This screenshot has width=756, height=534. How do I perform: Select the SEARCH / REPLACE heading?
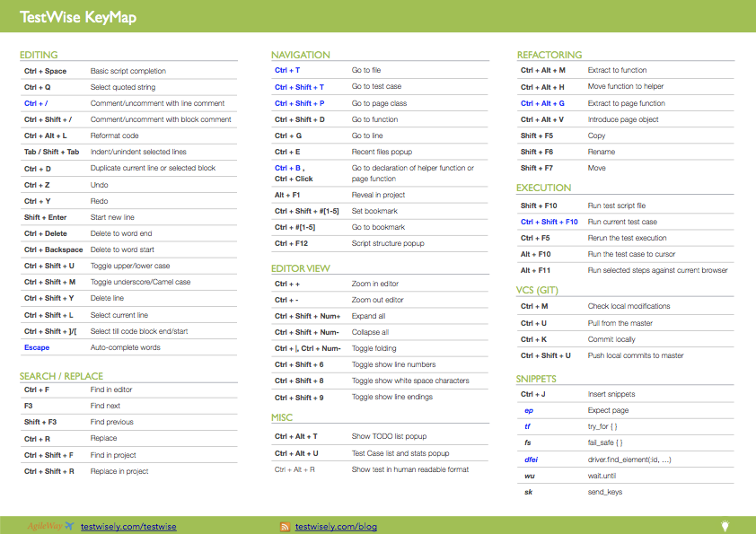pos(61,376)
